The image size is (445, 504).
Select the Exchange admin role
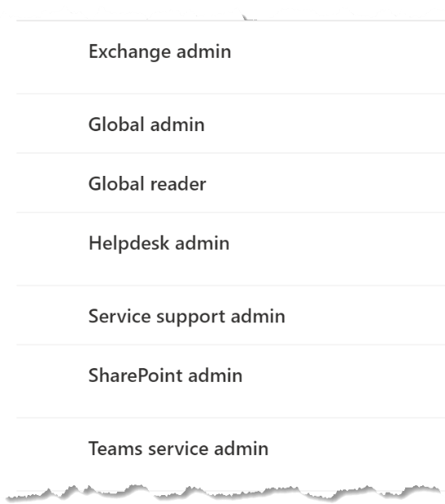(x=159, y=52)
